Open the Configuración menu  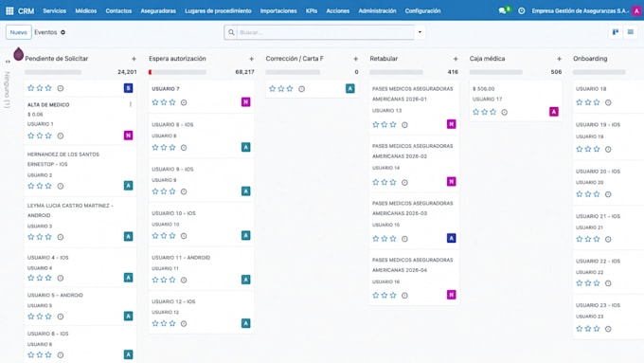click(422, 11)
